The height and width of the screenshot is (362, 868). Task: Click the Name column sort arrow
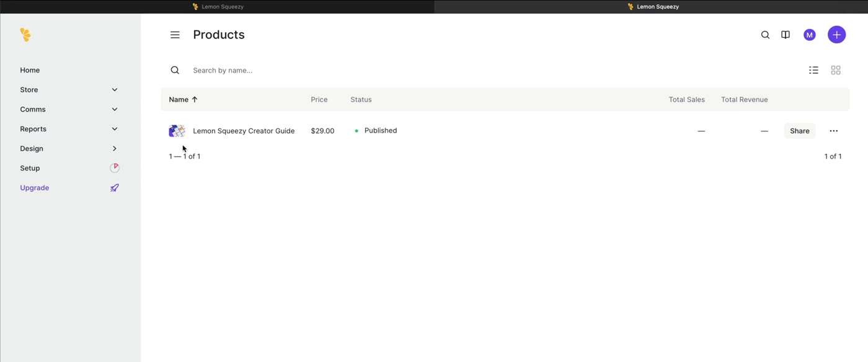click(195, 99)
